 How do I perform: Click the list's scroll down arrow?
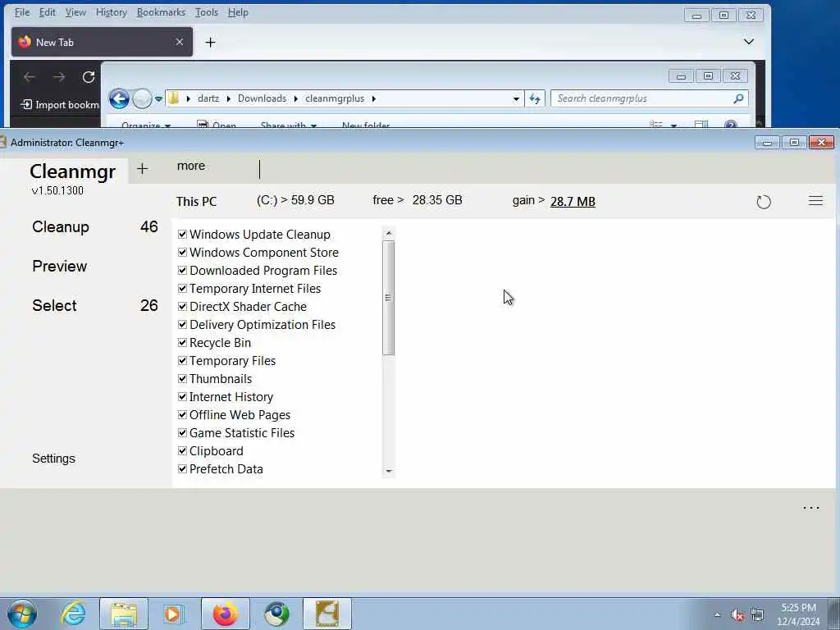[x=389, y=471]
